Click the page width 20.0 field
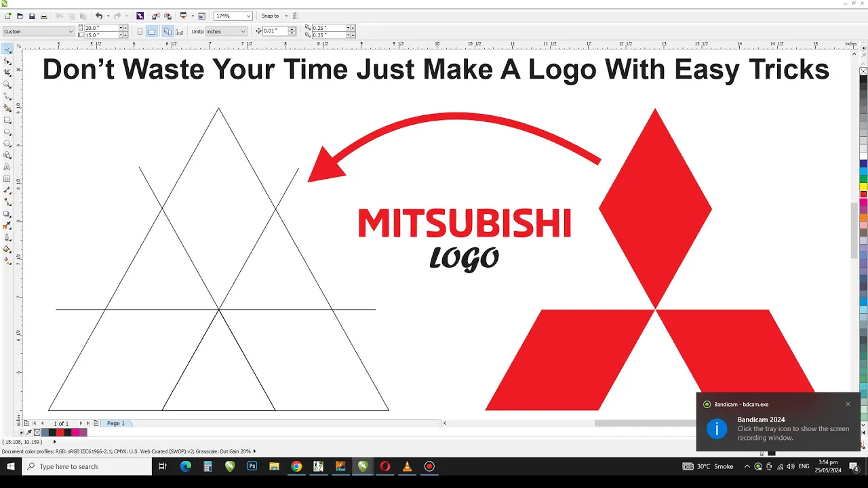 pyautogui.click(x=101, y=28)
